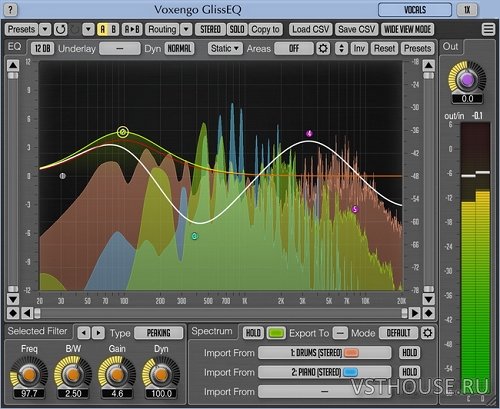This screenshot has height=409, width=500.
Task: Open Underlay selector
Action: pos(120,49)
